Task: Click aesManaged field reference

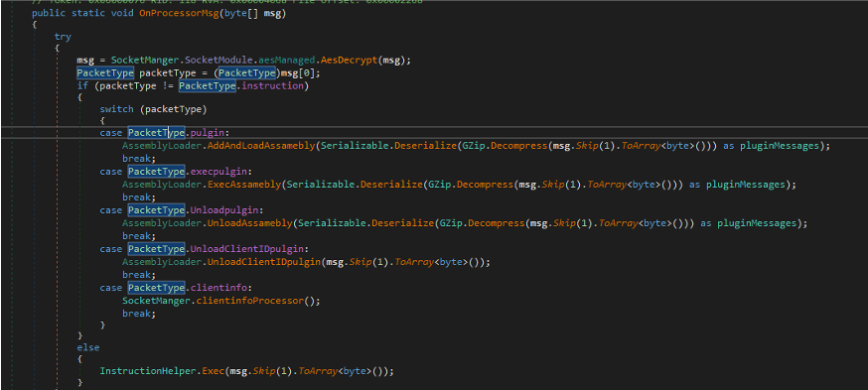Action: pos(287,60)
